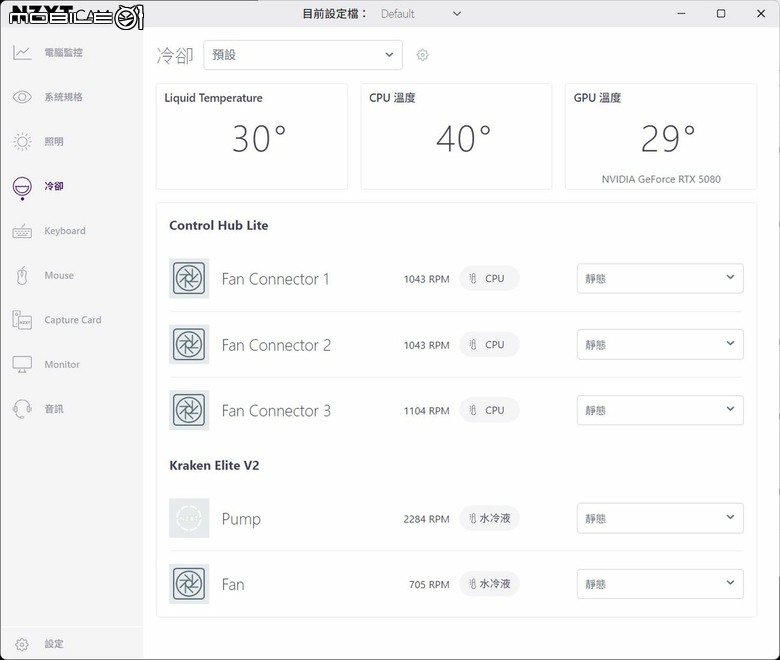Minimize the NZXT CAM window

682,14
